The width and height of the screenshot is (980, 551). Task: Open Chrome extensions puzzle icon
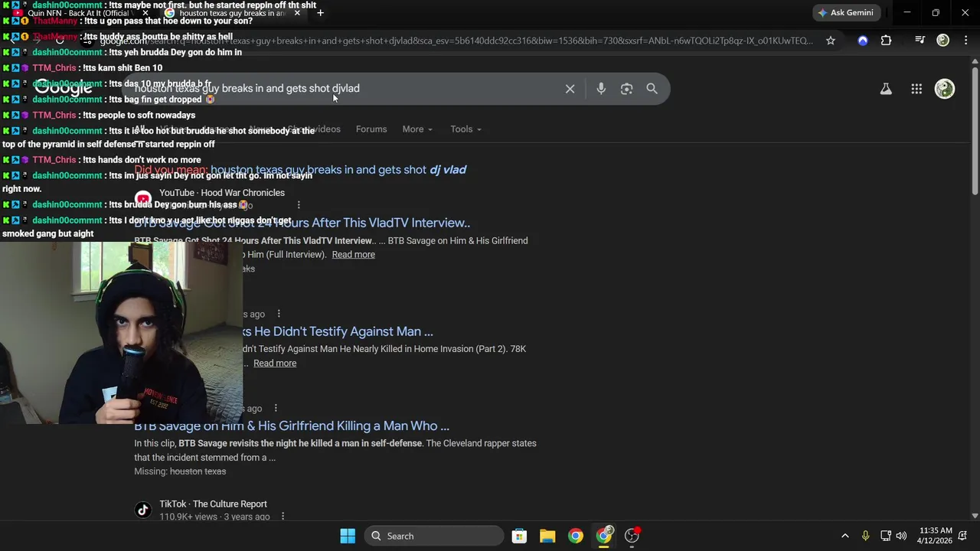(x=886, y=41)
